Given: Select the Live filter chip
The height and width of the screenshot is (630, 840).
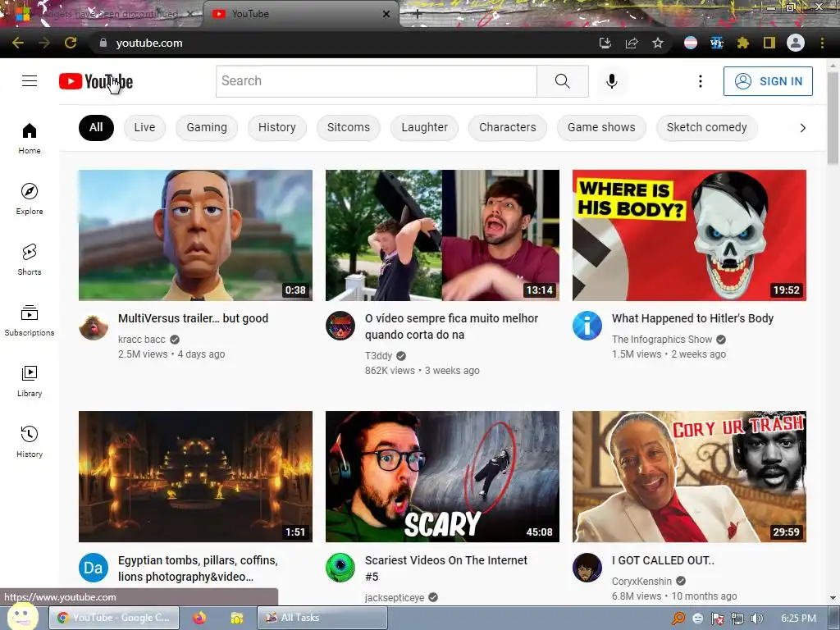Looking at the screenshot, I should pos(144,127).
